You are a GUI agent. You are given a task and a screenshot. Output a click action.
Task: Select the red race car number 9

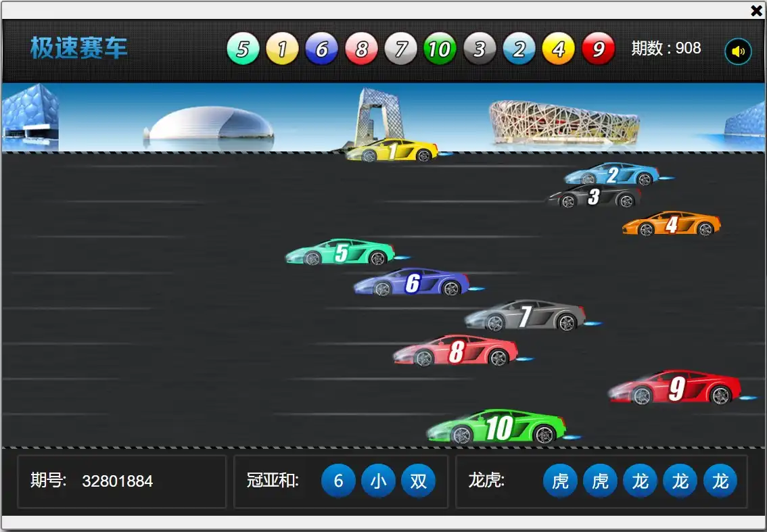click(x=676, y=389)
